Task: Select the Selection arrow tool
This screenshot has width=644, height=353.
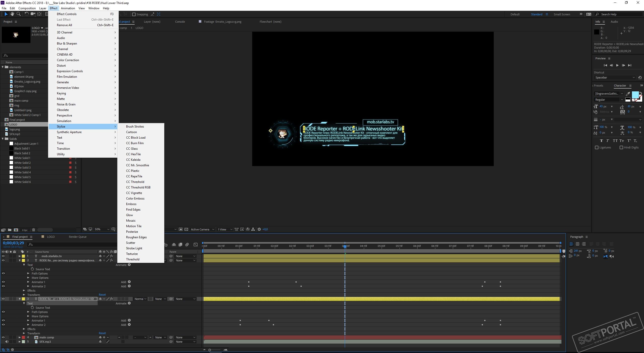Action: tap(6, 14)
